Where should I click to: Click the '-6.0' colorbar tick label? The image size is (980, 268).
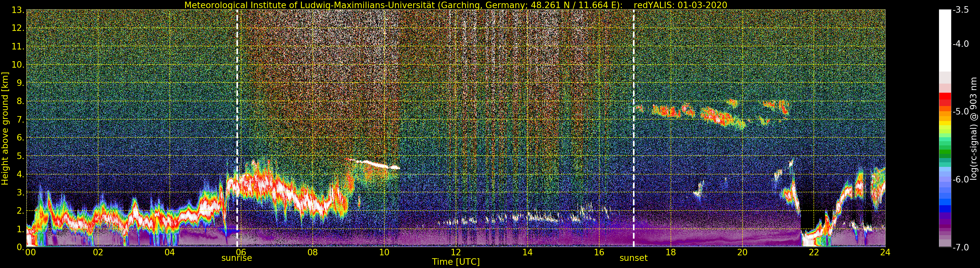[x=960, y=180]
